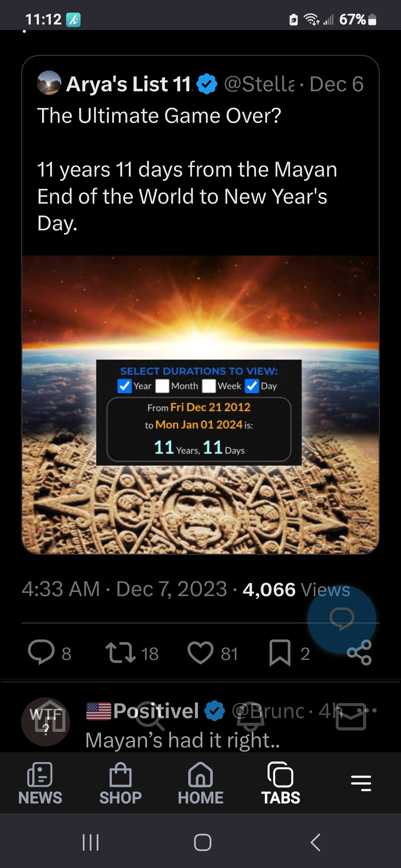Tap the reply speech bubble icon

click(41, 652)
